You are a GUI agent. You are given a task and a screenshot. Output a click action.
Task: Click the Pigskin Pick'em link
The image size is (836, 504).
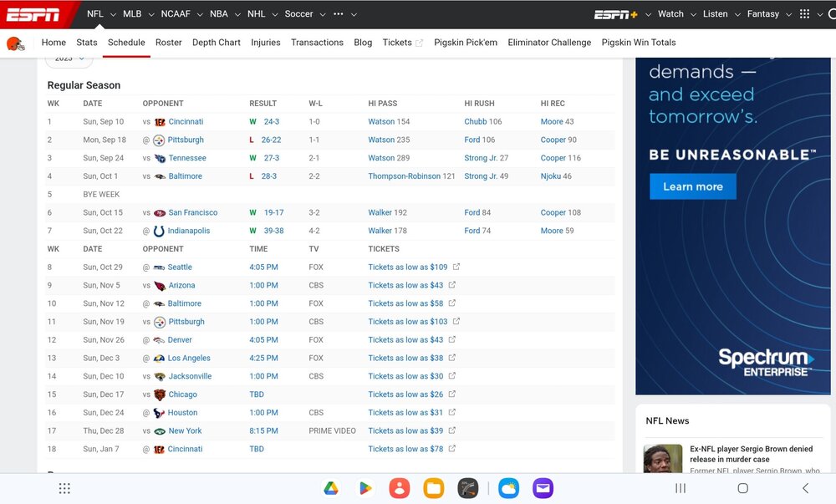tap(466, 43)
